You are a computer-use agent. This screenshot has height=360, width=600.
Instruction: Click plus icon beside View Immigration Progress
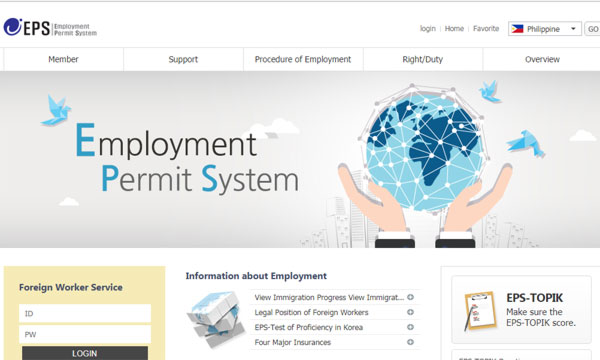pyautogui.click(x=410, y=297)
